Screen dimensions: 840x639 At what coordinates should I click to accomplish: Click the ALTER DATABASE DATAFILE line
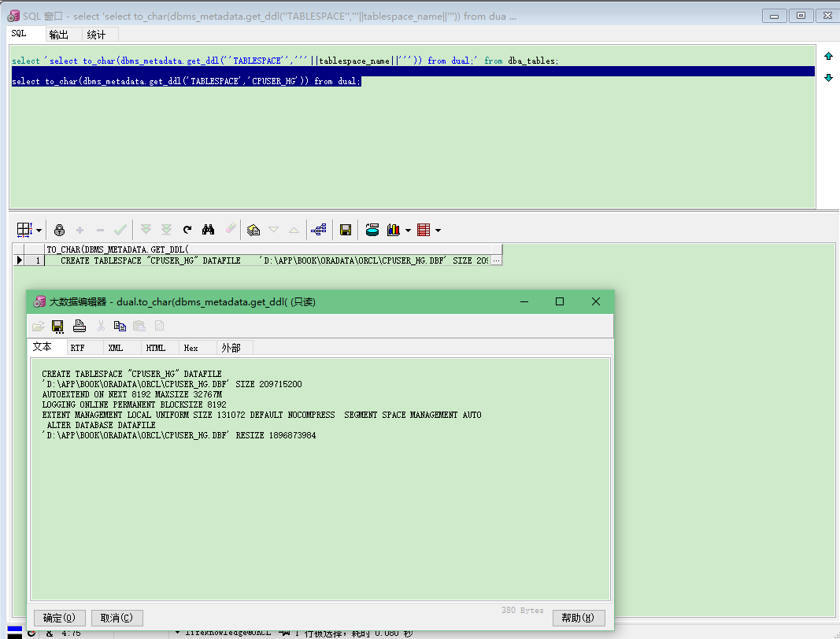[x=102, y=425]
